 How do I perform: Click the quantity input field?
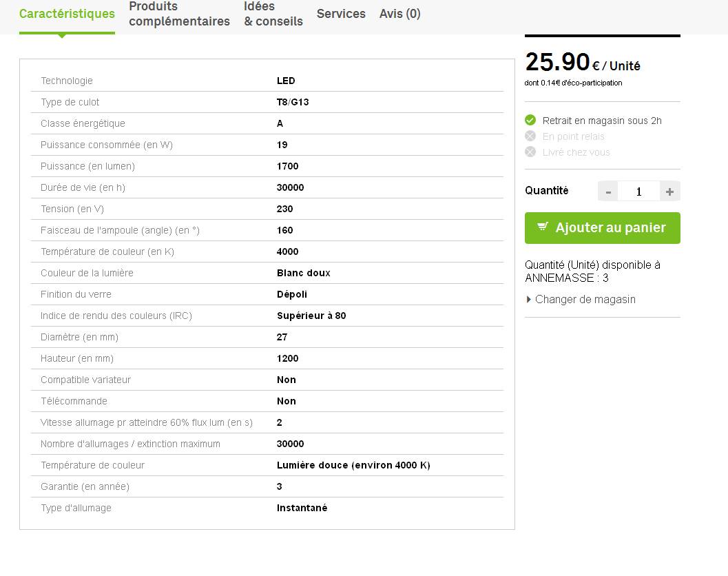pyautogui.click(x=638, y=192)
